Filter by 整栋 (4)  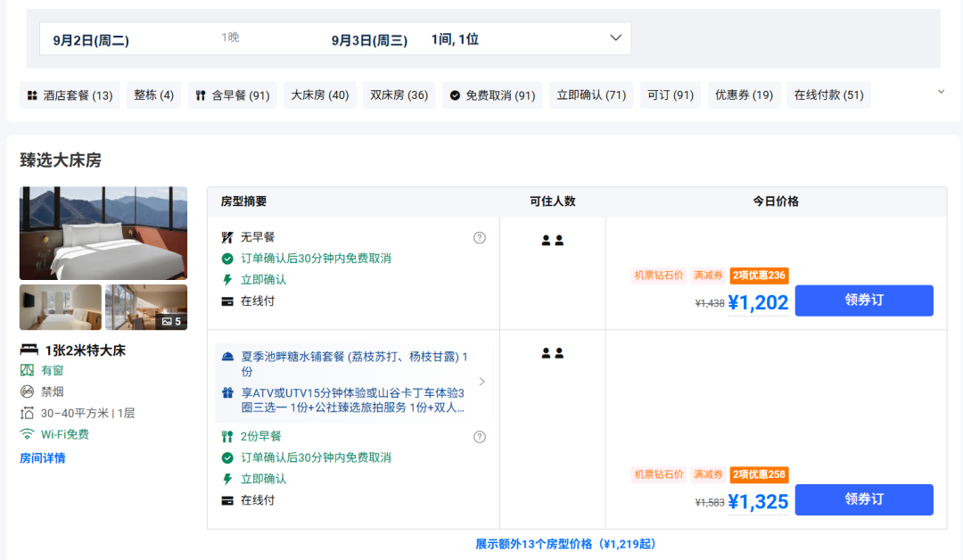point(153,95)
